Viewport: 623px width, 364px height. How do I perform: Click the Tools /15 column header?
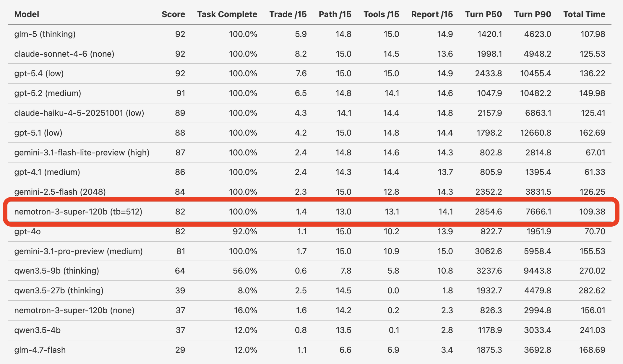(381, 14)
